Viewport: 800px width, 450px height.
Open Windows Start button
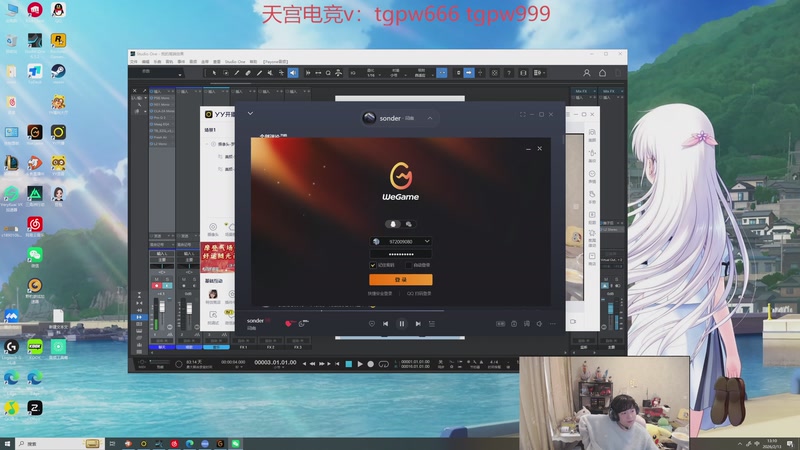(x=7, y=444)
